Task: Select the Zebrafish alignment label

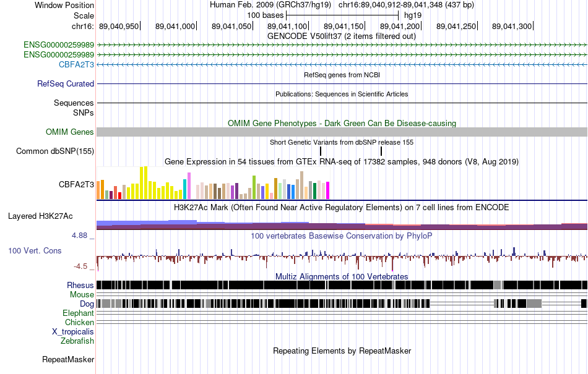Action: (x=77, y=341)
